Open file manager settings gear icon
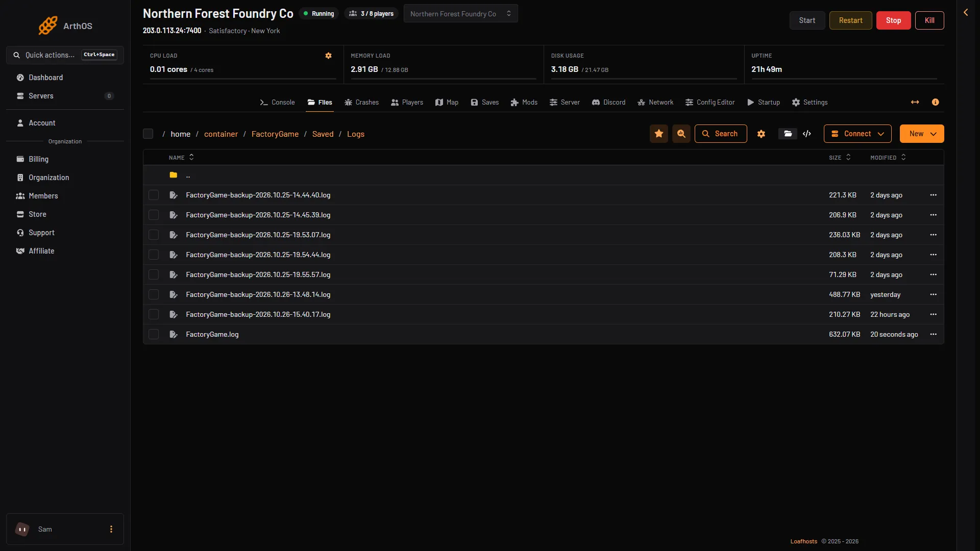Image resolution: width=980 pixels, height=551 pixels. (761, 134)
